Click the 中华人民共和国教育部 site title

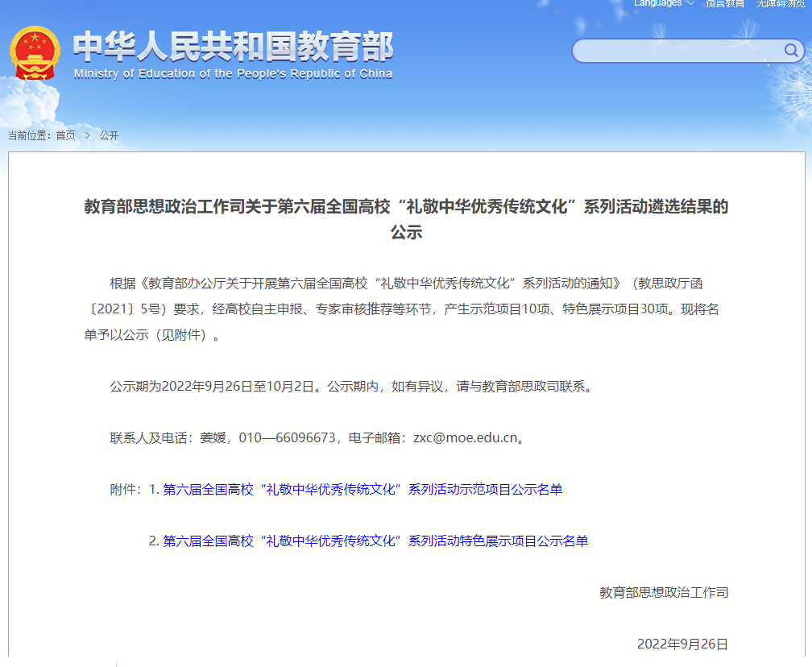point(233,48)
